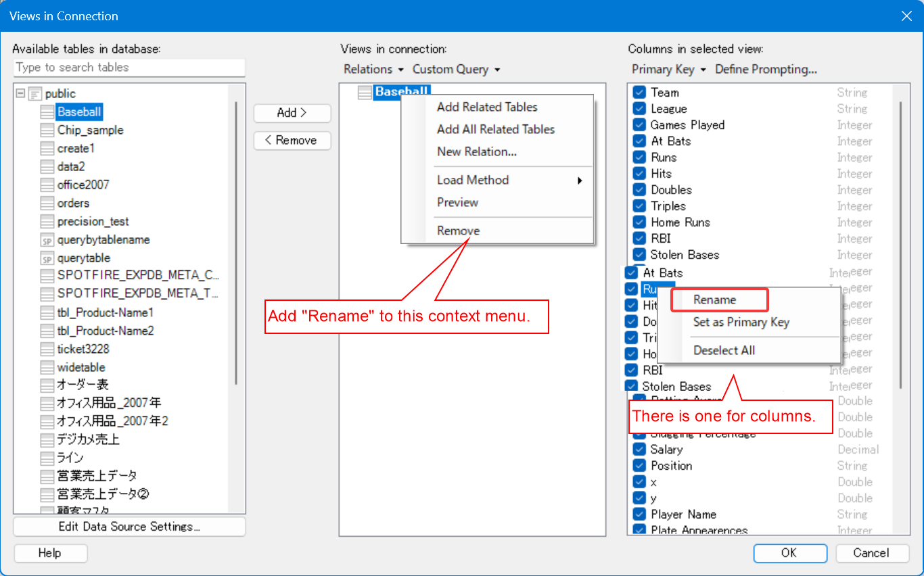The image size is (924, 576).
Task: Click the orders table icon
Action: click(47, 203)
